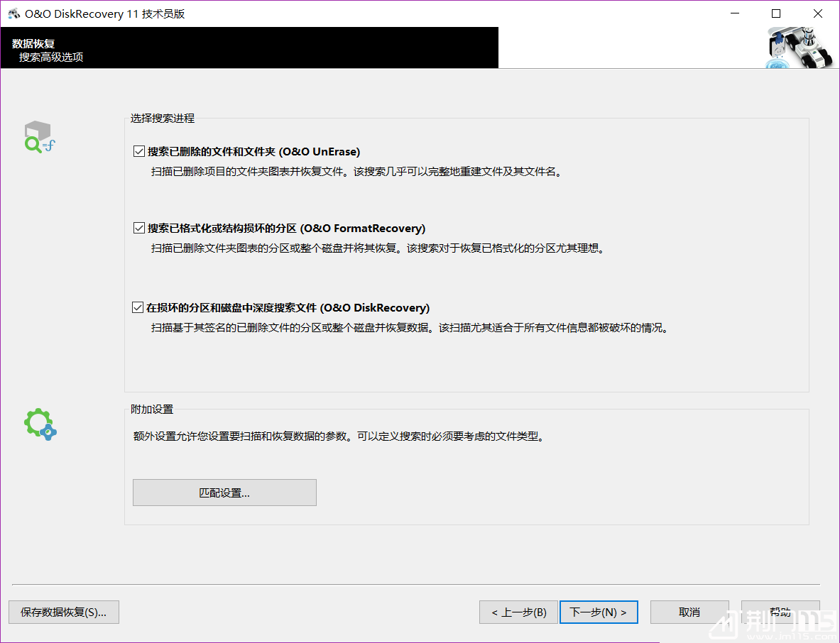
Task: Minimize the O&O DiskRecovery window
Action: tap(735, 13)
